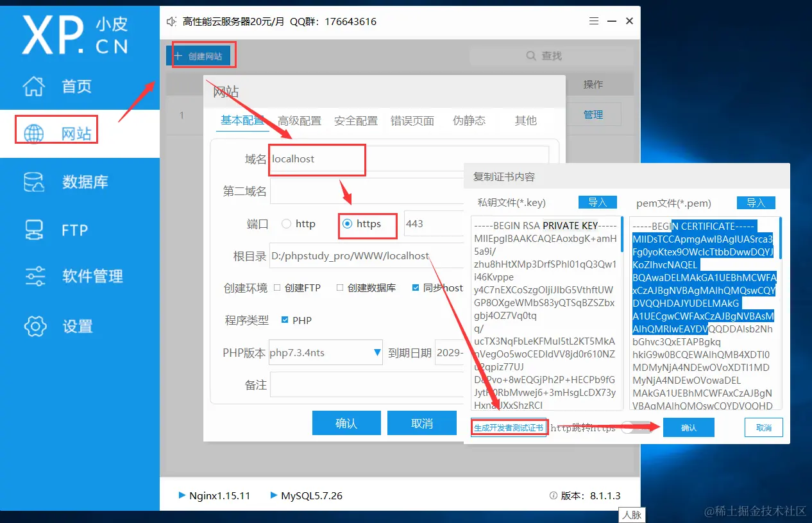Click the 创建网站 create website button

[x=198, y=56]
